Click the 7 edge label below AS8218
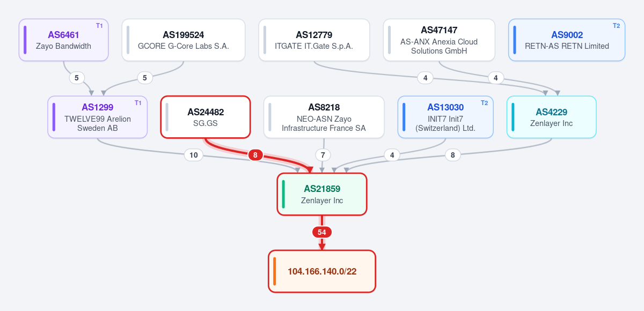Image resolution: width=644 pixels, height=311 pixels. [x=323, y=155]
